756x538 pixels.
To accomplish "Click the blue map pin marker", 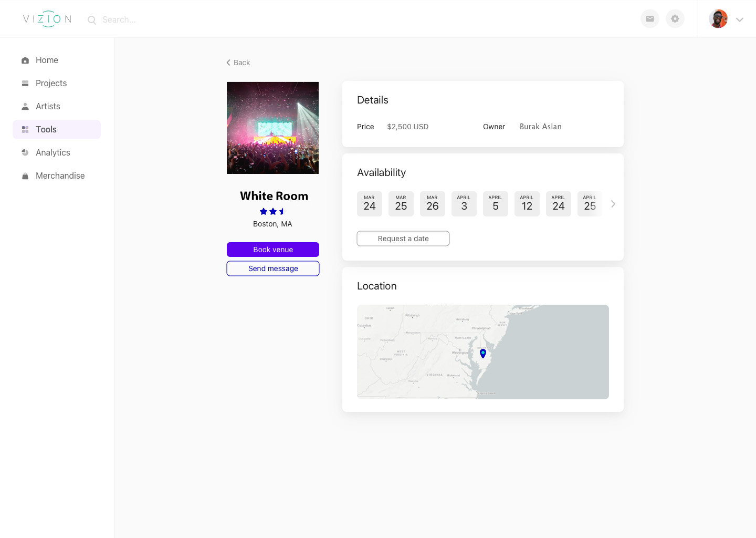I will [483, 353].
